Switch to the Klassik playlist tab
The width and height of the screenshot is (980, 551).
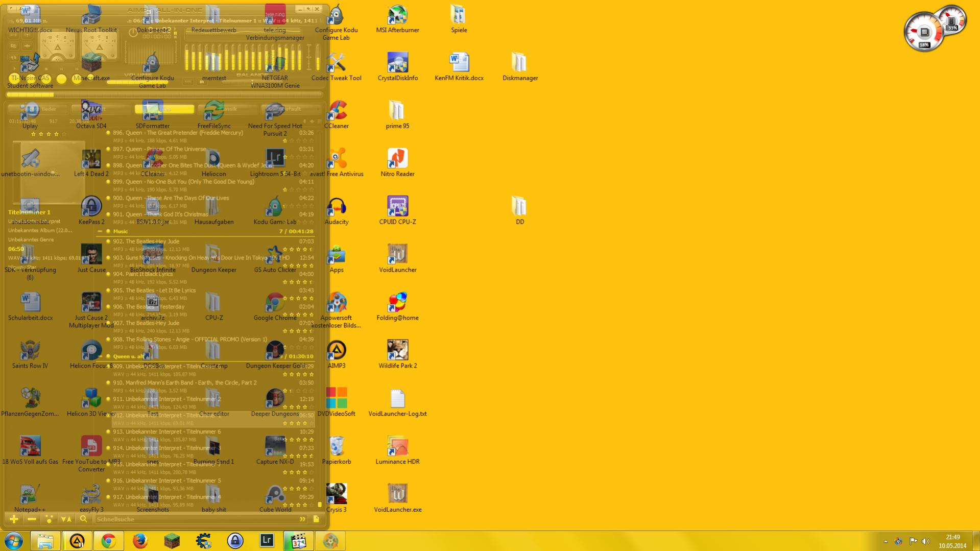click(x=228, y=109)
